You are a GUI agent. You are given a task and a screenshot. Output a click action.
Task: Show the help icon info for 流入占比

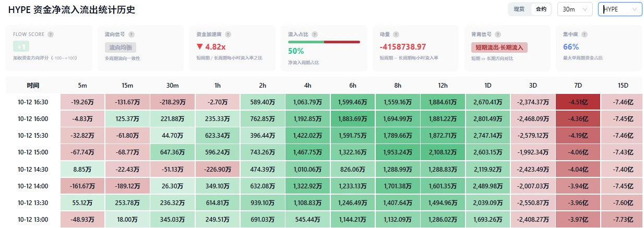pyautogui.click(x=315, y=34)
